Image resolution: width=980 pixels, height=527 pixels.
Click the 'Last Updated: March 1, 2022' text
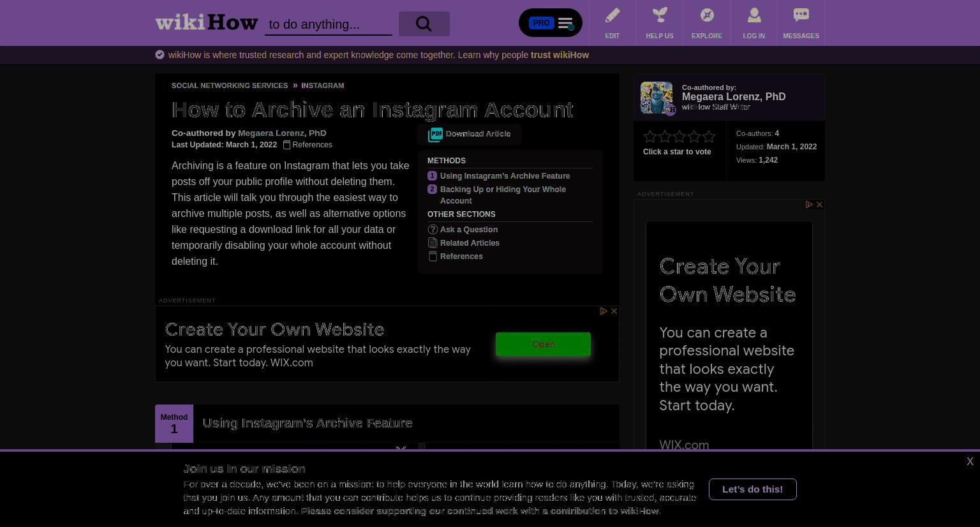pyautogui.click(x=224, y=145)
